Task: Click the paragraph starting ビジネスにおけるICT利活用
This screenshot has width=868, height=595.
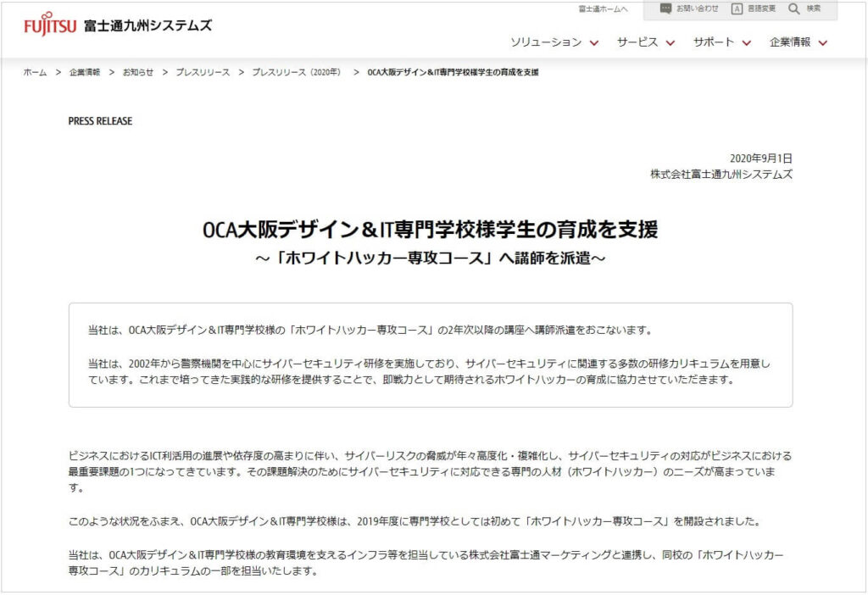Action: 430,471
